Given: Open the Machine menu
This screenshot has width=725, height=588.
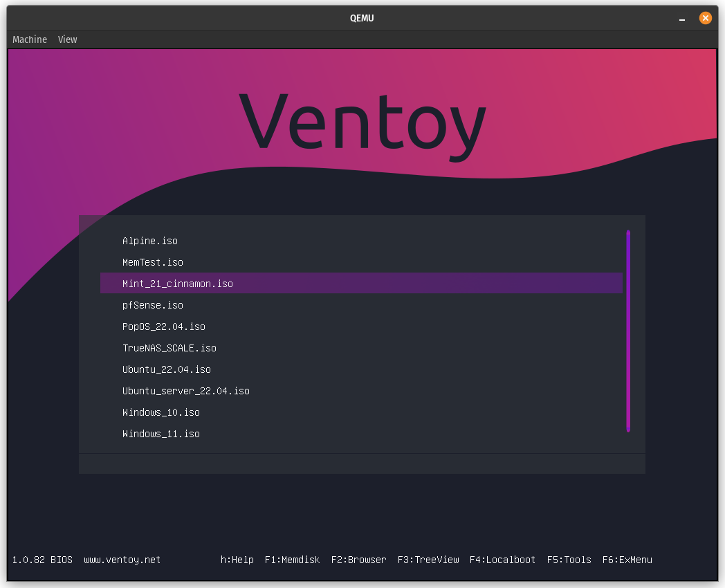Looking at the screenshot, I should pyautogui.click(x=30, y=39).
